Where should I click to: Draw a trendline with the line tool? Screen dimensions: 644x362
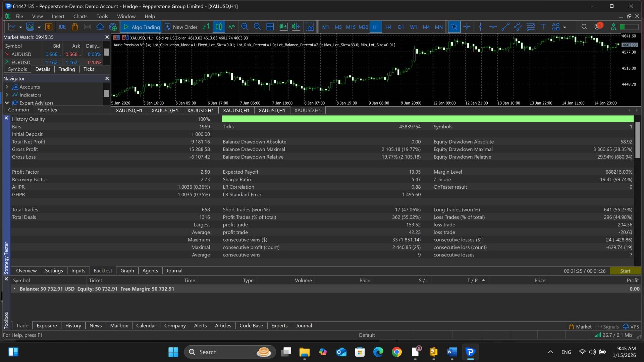pos(505,27)
